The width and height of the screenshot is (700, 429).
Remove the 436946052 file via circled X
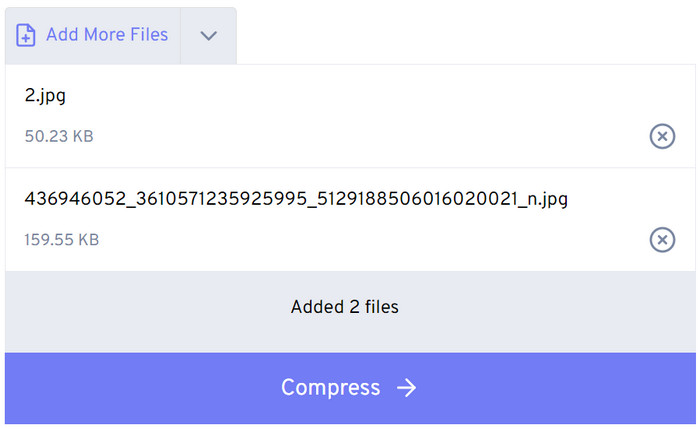662,240
